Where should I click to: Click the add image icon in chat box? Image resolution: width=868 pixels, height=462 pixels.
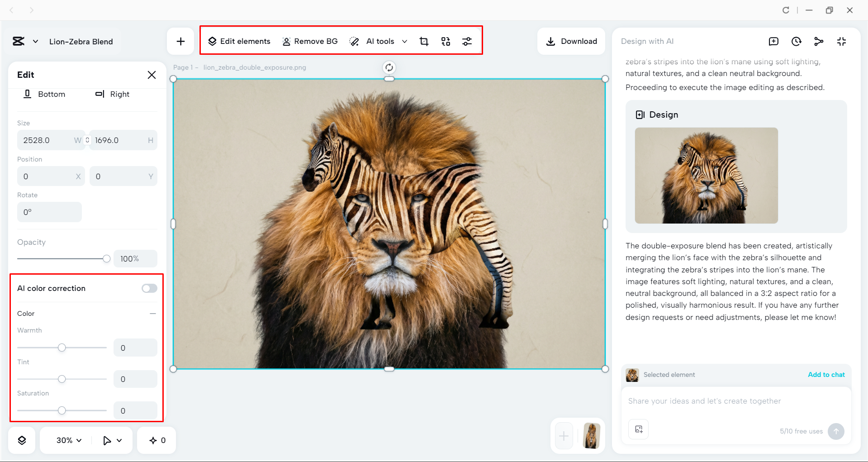(639, 429)
